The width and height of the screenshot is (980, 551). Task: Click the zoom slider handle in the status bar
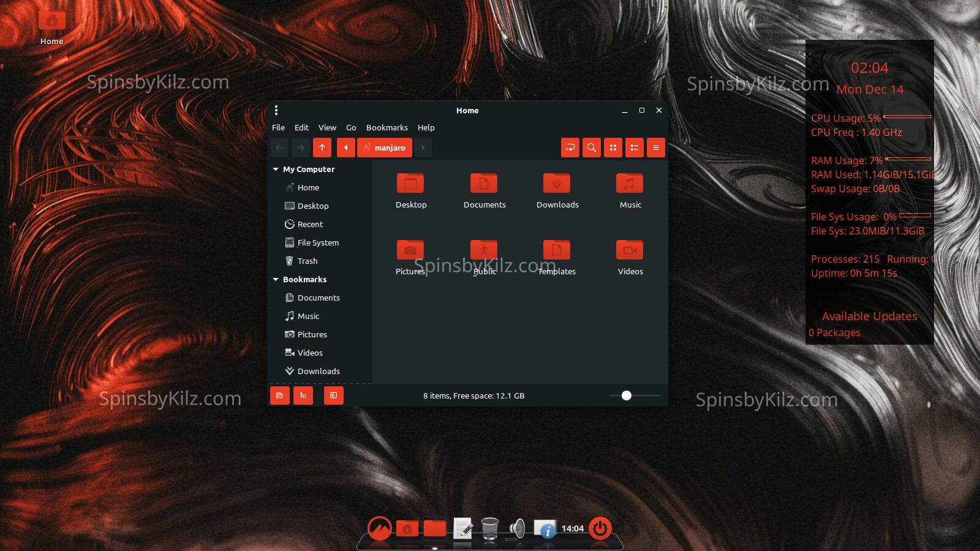tap(626, 395)
